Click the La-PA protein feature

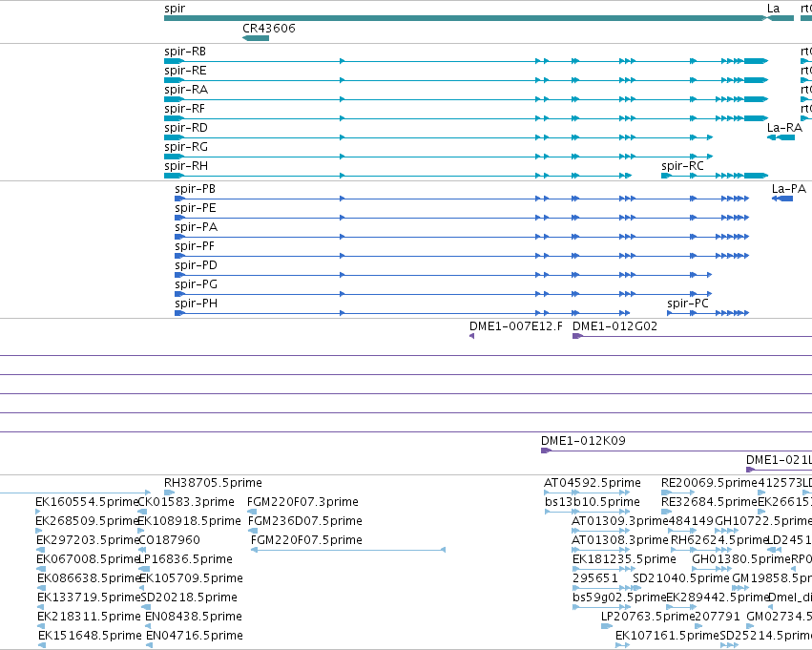[782, 199]
